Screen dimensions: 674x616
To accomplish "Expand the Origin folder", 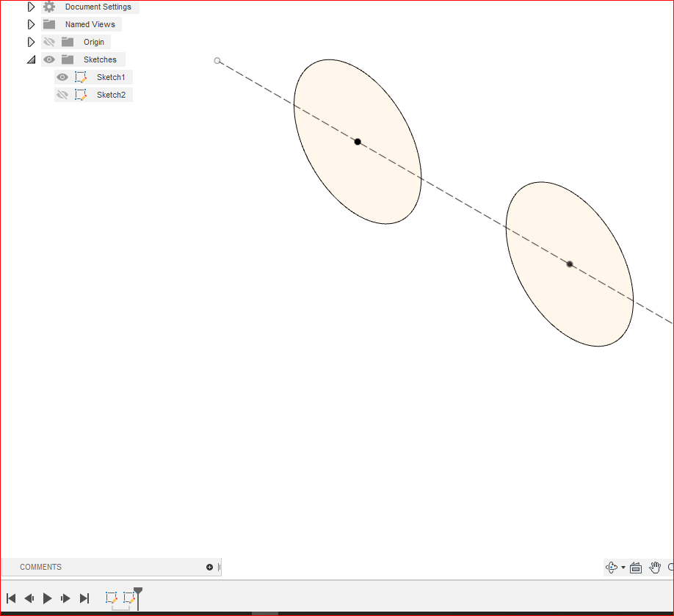I will pyautogui.click(x=31, y=42).
